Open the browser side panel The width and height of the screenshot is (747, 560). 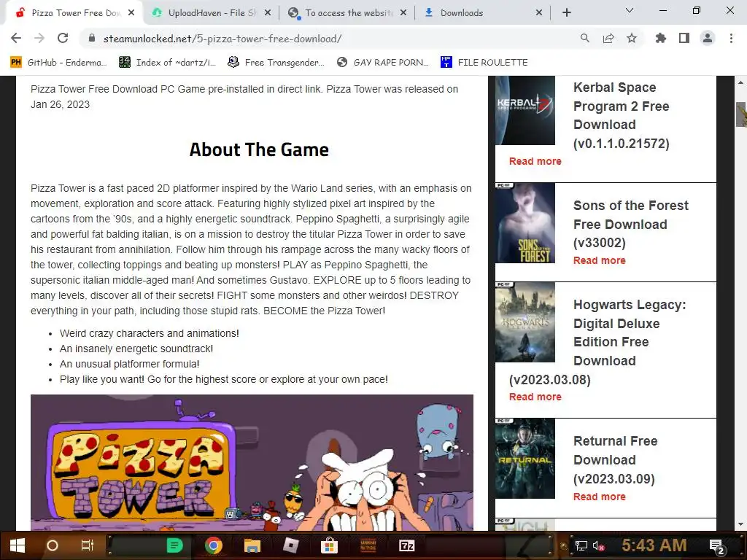tap(684, 38)
